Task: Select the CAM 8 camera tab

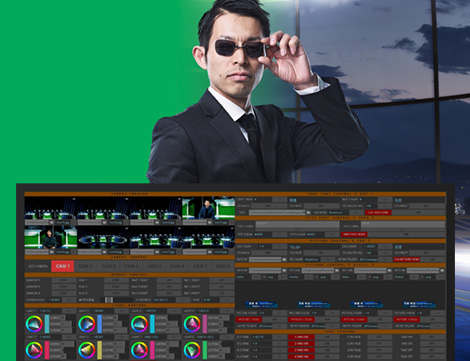Action: pos(222,266)
